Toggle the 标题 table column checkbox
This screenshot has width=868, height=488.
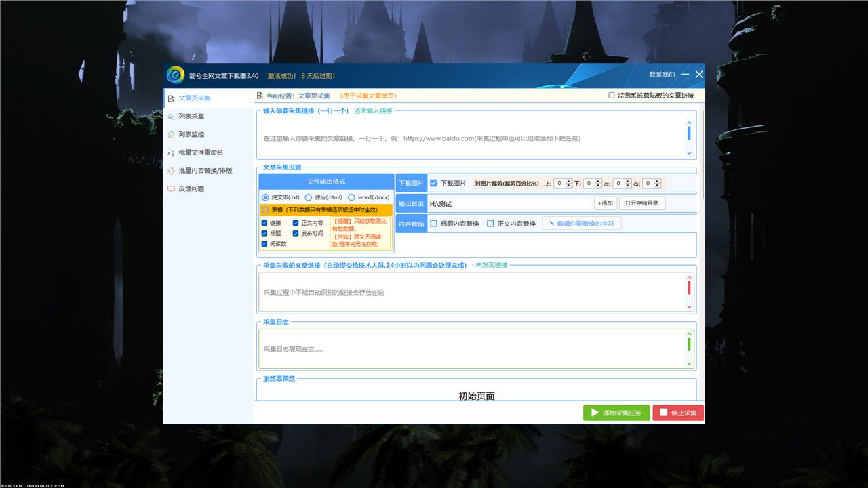pyautogui.click(x=264, y=233)
